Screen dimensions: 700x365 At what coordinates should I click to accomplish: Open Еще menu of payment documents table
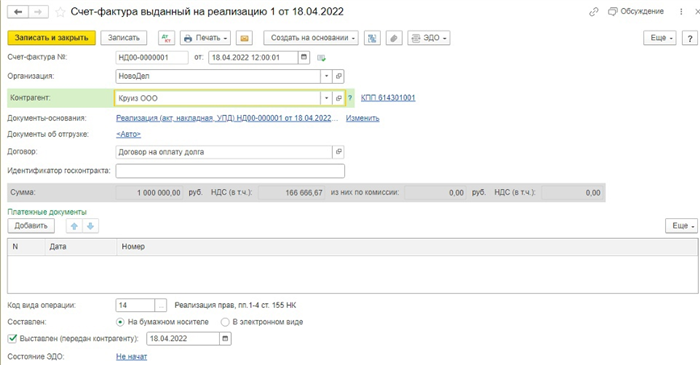(x=682, y=226)
